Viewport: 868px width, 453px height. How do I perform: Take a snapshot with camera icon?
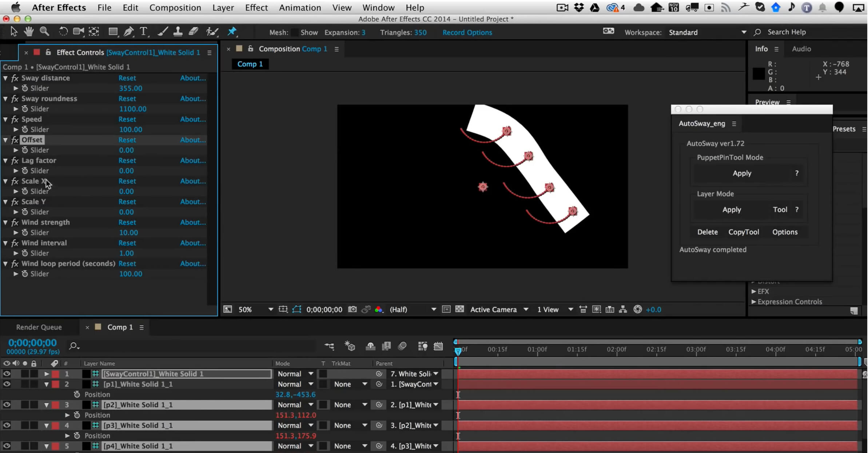[352, 310]
